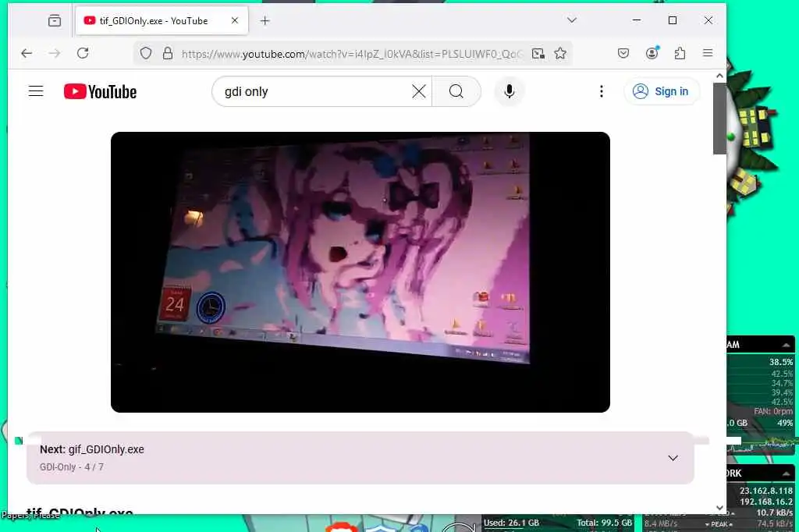The width and height of the screenshot is (799, 532).
Task: Close the tif_GDIOnly.exe tab
Action: (x=234, y=20)
